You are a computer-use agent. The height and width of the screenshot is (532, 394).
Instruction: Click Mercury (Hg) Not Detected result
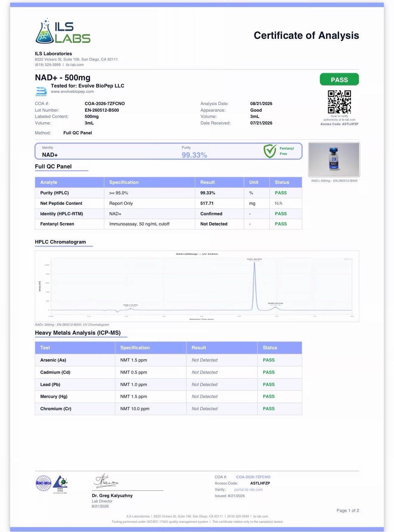pyautogui.click(x=204, y=396)
